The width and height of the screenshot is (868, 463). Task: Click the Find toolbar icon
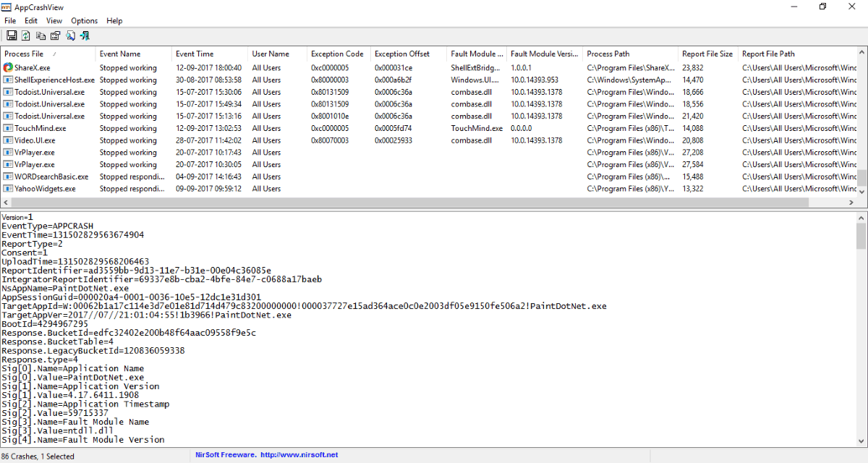(x=70, y=35)
